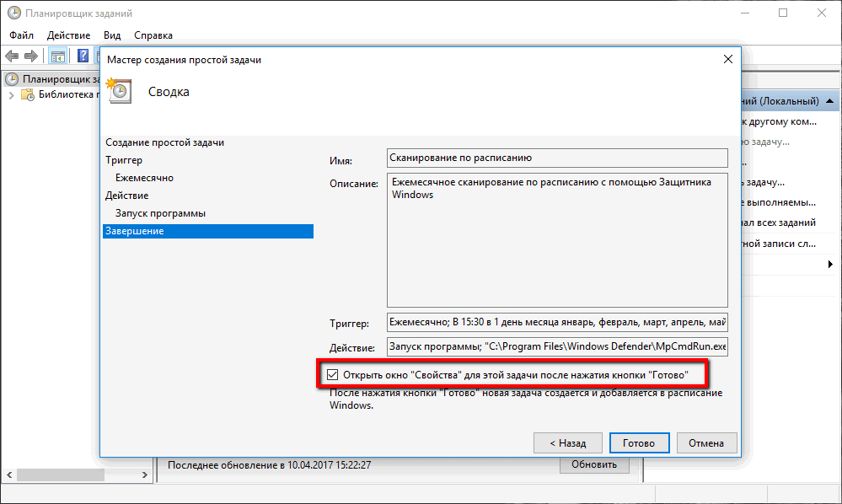Click the show/hide console tree toolbar icon

[58, 56]
